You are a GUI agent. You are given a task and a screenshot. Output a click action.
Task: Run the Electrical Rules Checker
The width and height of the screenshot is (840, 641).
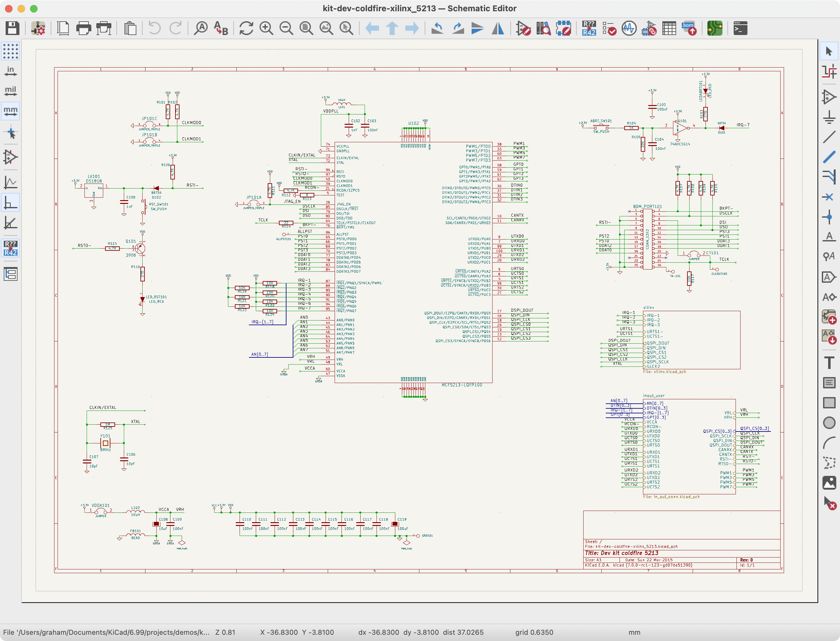click(609, 28)
